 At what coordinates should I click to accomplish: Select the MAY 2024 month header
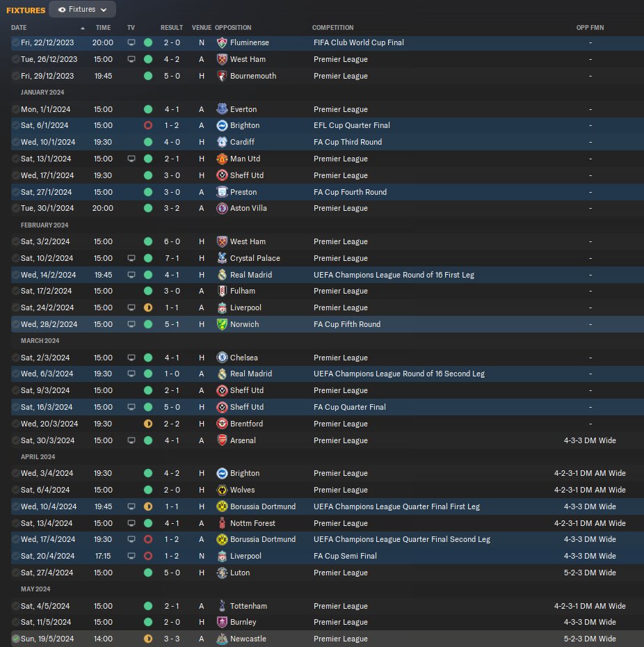(35, 589)
